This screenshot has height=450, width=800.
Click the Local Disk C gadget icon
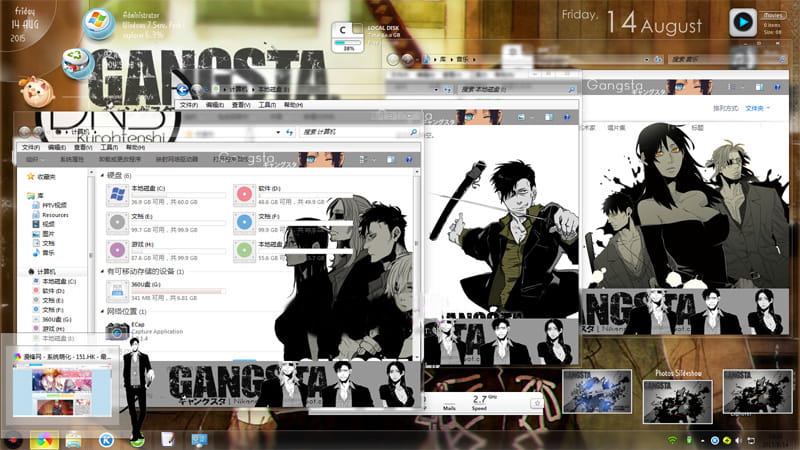point(348,37)
